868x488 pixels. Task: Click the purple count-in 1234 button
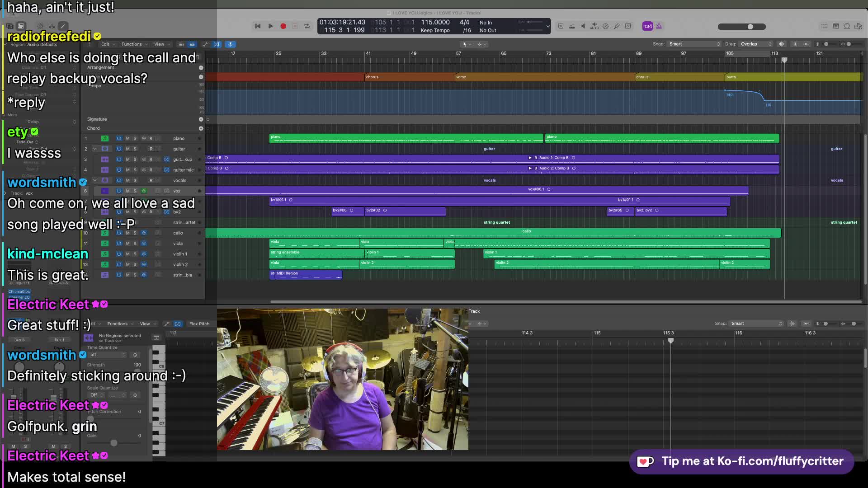[647, 26]
